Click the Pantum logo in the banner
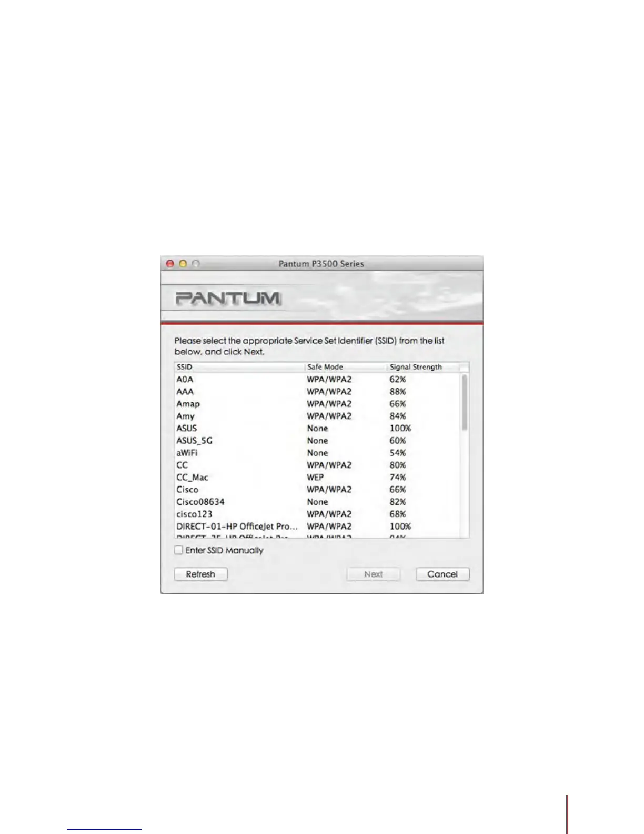Image resolution: width=644 pixels, height=834 pixels. 228,299
